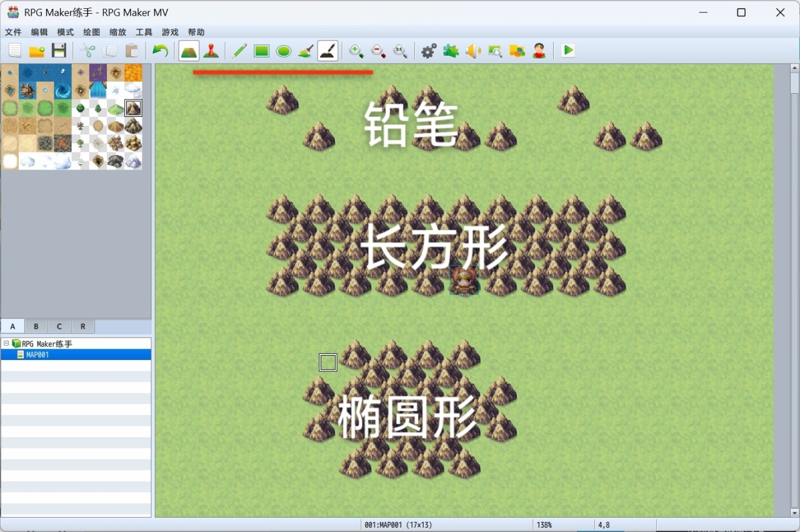
Task: Open the Resource Manager icon
Action: (x=517, y=51)
